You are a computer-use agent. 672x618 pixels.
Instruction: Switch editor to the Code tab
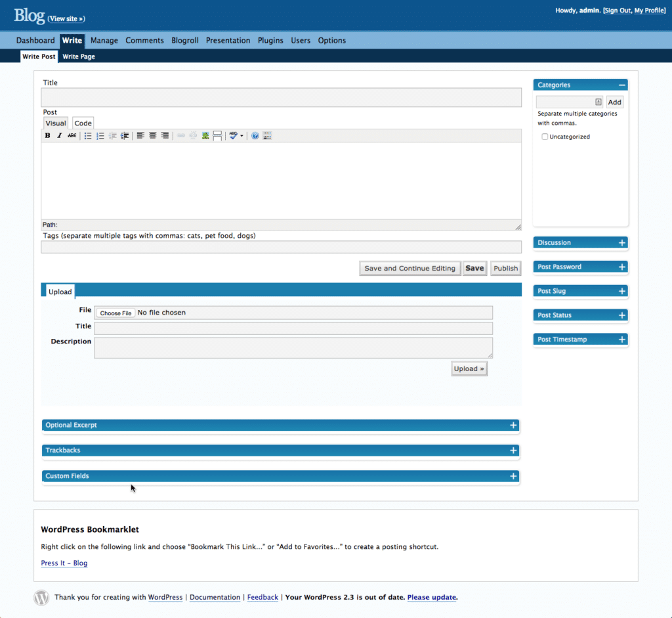point(83,123)
